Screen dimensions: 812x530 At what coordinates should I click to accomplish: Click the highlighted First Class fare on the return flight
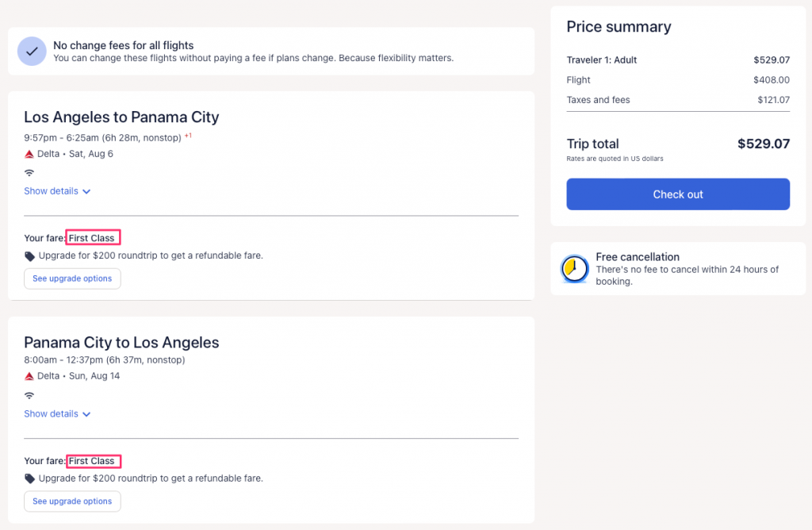pos(92,461)
